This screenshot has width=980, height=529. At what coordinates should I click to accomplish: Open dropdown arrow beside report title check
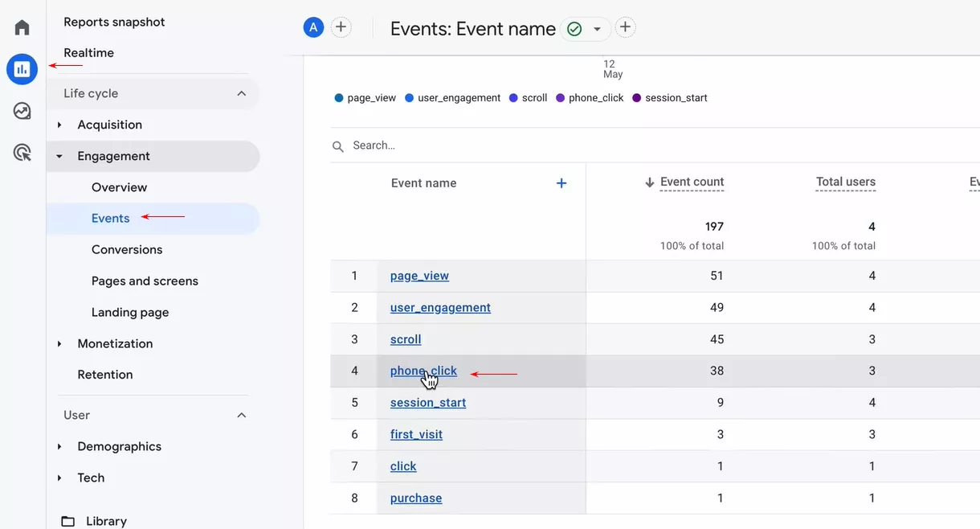pos(597,29)
